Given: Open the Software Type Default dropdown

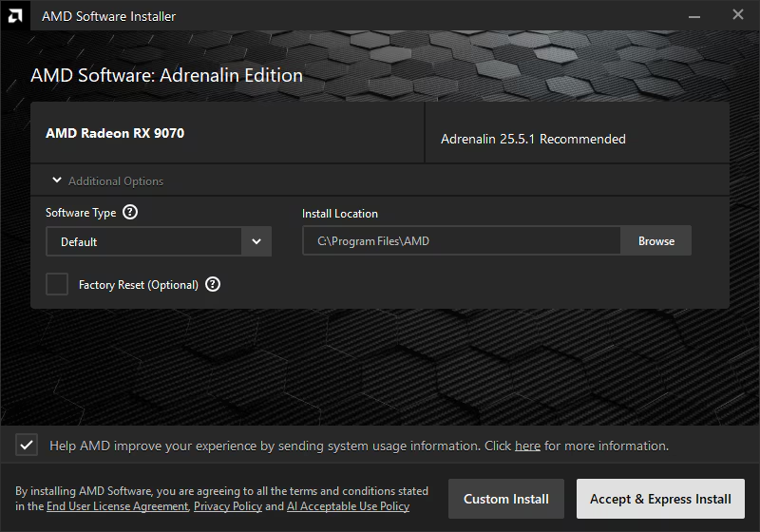Looking at the screenshot, I should (x=159, y=241).
